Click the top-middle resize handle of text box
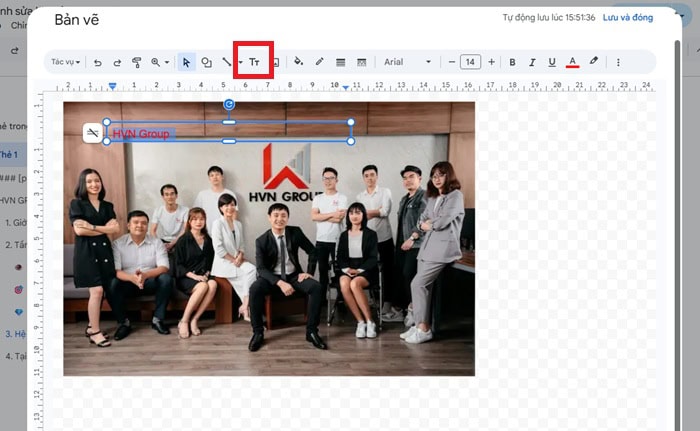 point(229,122)
